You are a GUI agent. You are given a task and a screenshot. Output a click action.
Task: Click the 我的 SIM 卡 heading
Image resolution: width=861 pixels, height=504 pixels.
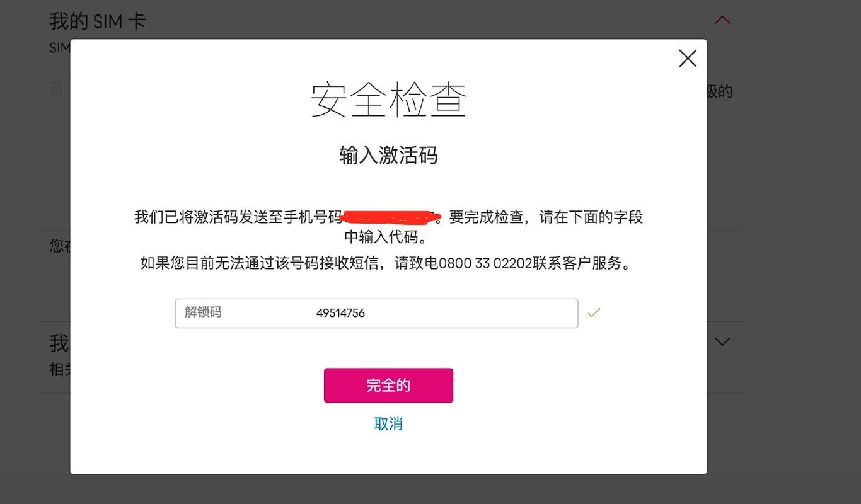point(98,21)
